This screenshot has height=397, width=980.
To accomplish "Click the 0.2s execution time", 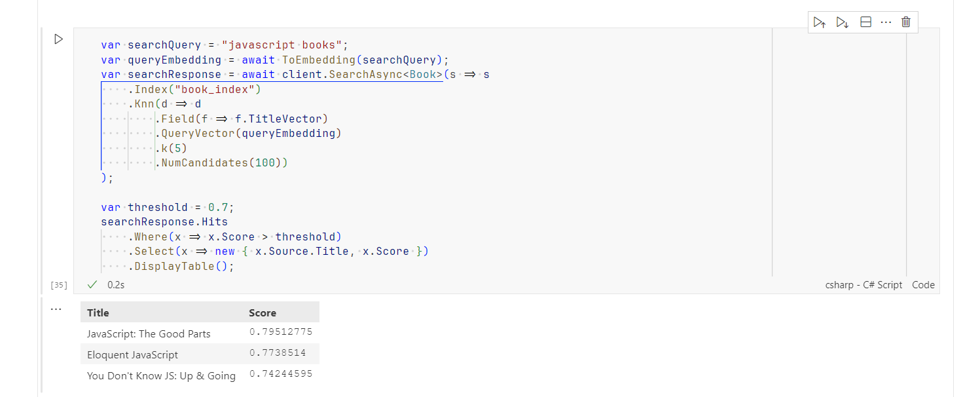I will 116,285.
